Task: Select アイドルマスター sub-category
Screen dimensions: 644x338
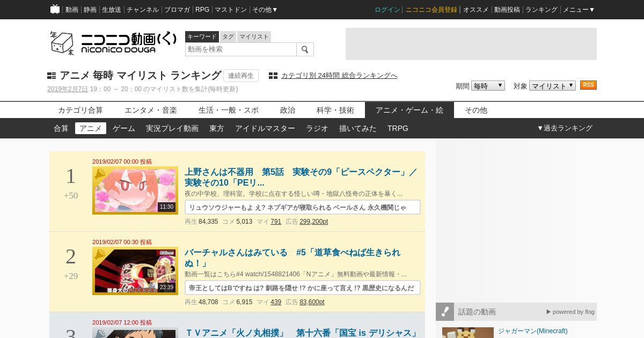Action: pyautogui.click(x=265, y=128)
